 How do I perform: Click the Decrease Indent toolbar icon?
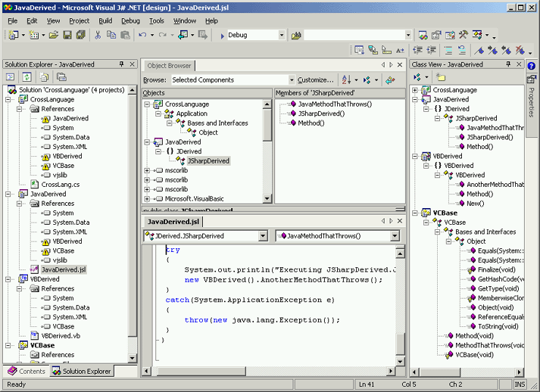(x=418, y=51)
